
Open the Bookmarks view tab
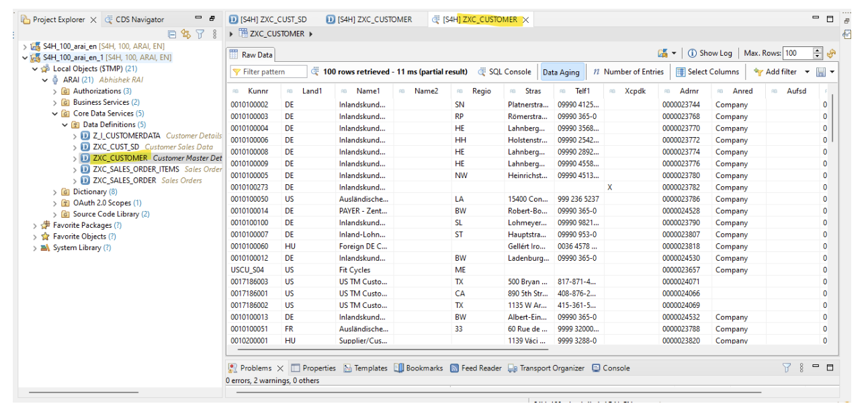click(x=419, y=368)
